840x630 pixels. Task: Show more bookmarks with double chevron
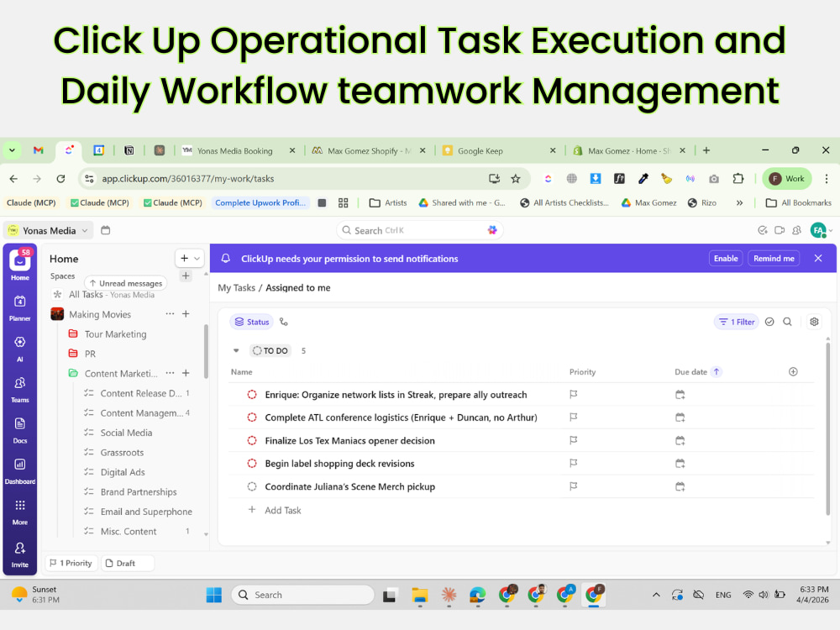pos(739,203)
